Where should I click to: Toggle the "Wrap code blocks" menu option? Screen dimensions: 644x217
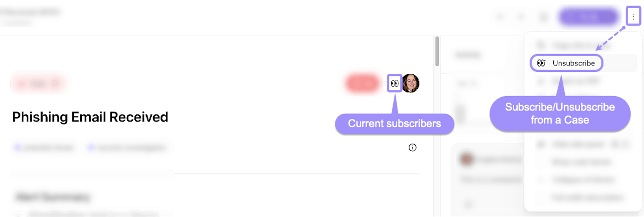(575, 162)
